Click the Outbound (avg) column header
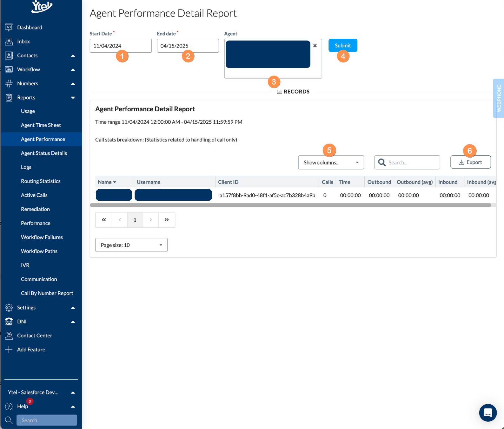The height and width of the screenshot is (429, 504). pos(414,182)
